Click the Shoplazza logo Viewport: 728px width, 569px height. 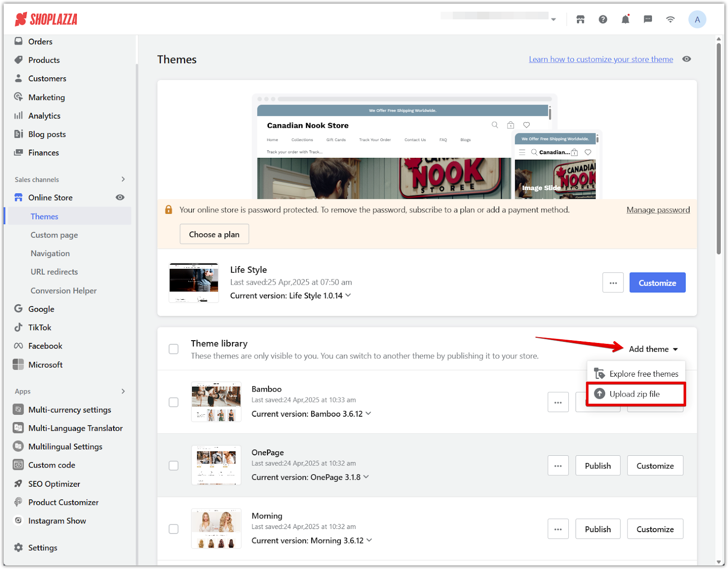tap(46, 19)
